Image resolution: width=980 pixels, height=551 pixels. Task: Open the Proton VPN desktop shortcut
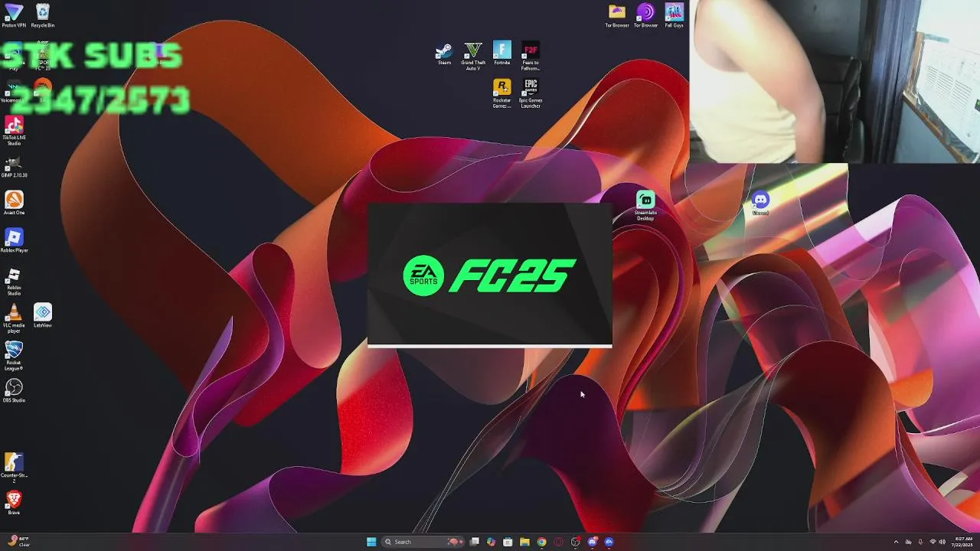coord(14,15)
